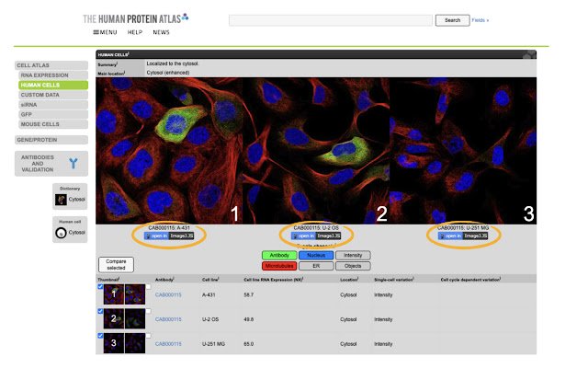This screenshot has width=588, height=368.
Task: Click Cell cycle dependent variation header
Action: click(x=470, y=280)
